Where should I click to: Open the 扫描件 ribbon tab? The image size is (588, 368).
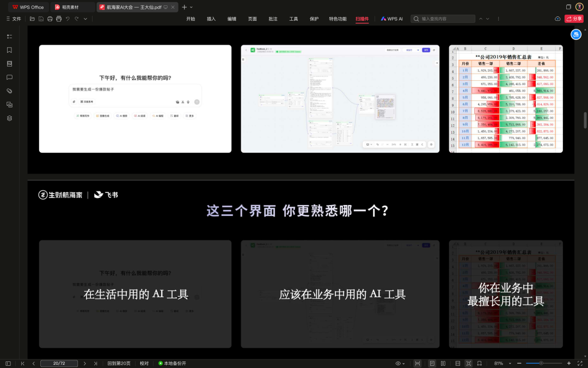(x=362, y=19)
